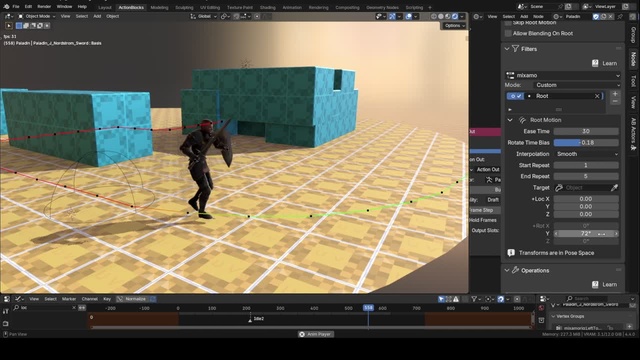Screen dimensions: 640x360
Task: Switch to wireframe viewport shading
Action: click(x=434, y=16)
